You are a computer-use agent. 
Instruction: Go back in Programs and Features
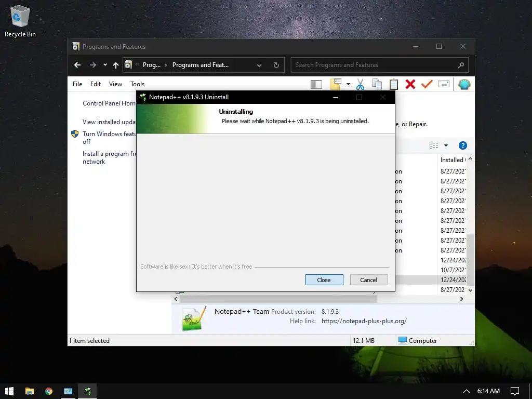click(77, 65)
